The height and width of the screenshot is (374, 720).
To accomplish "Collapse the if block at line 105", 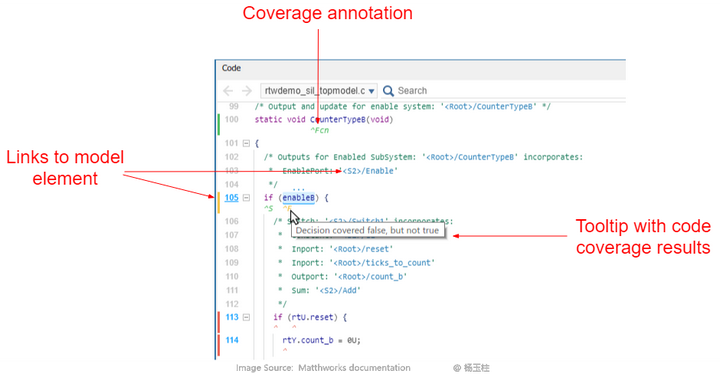I will (x=246, y=198).
